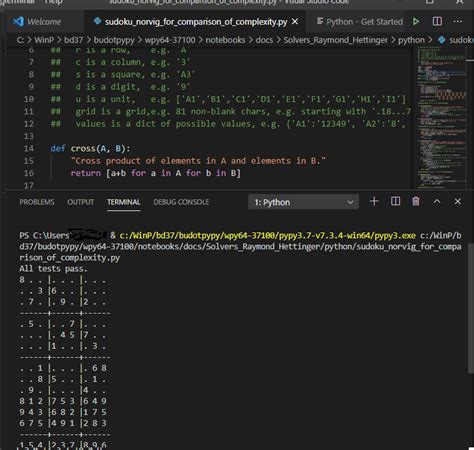Screen dimensions: 474x450
Task: Close the sudoku_norvig_for_comparison_of_complexity.py tab
Action: pyautogui.click(x=295, y=22)
